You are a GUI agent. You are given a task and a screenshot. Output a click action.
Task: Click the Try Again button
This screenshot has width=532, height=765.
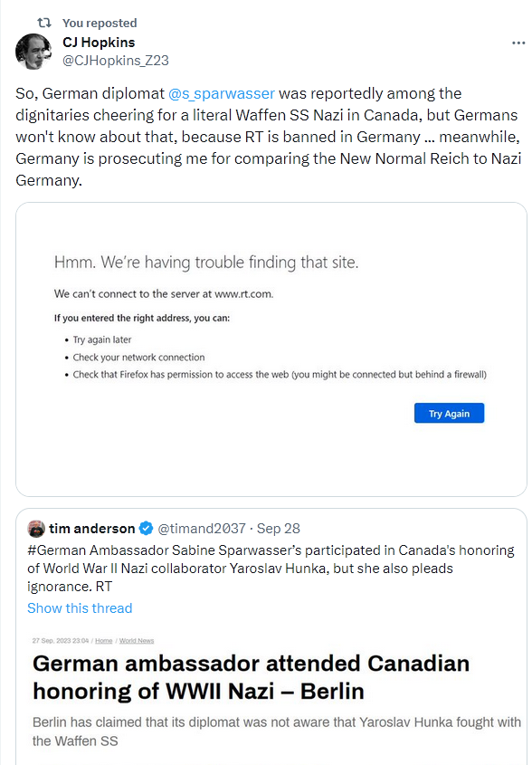[x=449, y=413]
